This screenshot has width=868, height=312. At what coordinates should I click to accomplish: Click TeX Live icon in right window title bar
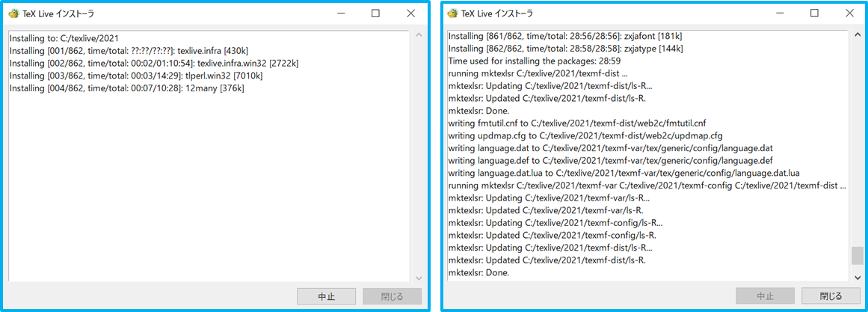[x=452, y=13]
